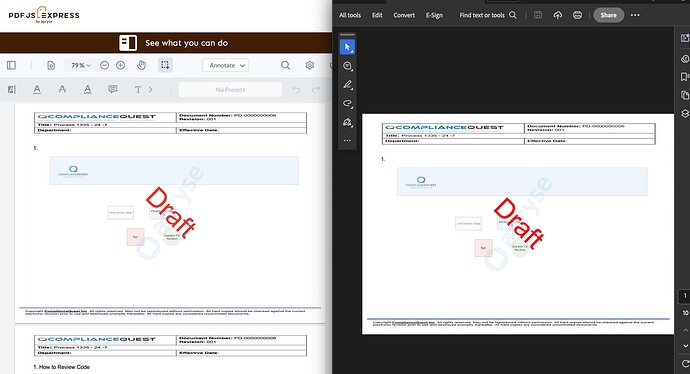Select the Pan hand tool
Viewport: 690px width, 374px height.
pos(141,65)
